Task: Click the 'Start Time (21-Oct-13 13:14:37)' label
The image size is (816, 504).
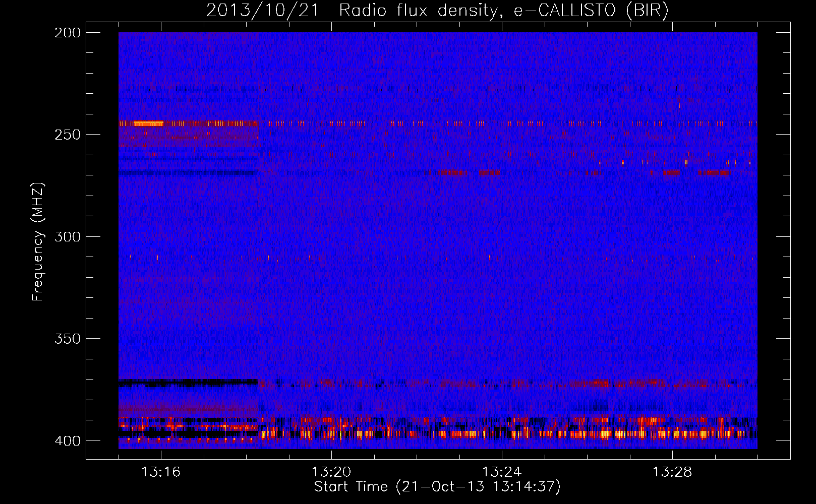Action: pos(437,487)
